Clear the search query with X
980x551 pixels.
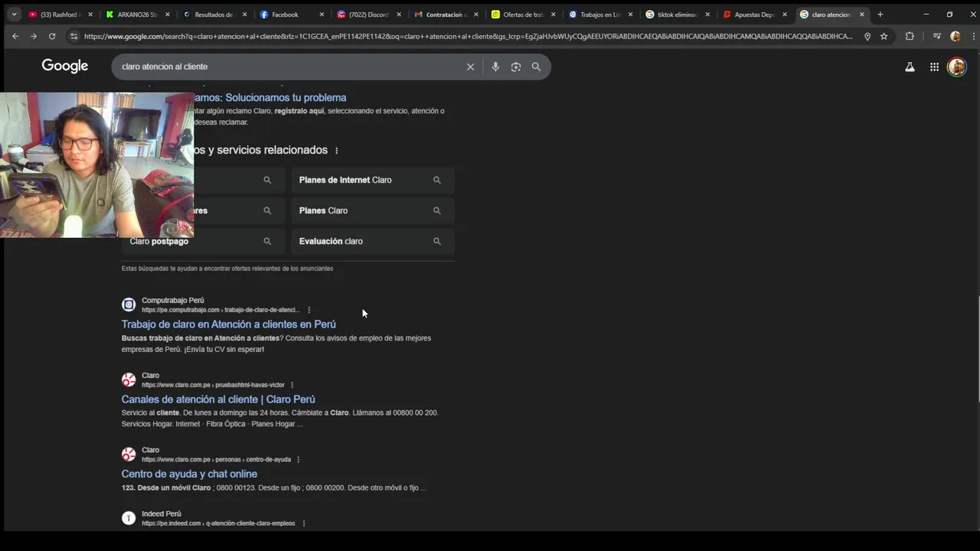pyautogui.click(x=471, y=67)
